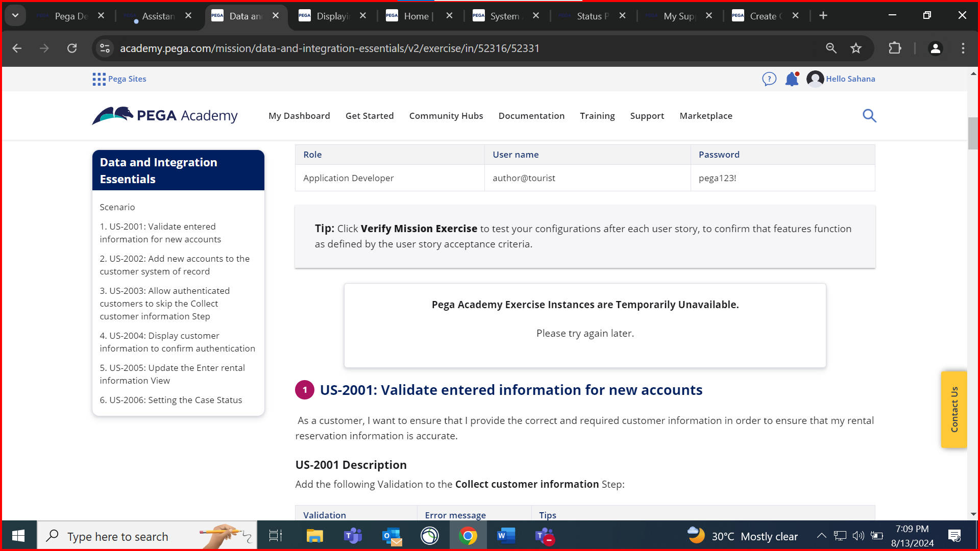Expand the tab search dropdown chevron

[15, 16]
